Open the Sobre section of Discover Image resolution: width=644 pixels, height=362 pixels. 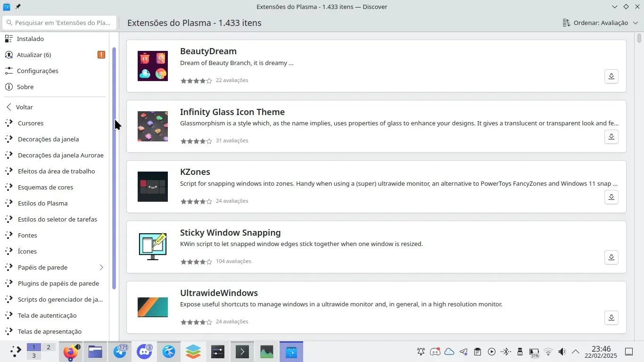25,87
